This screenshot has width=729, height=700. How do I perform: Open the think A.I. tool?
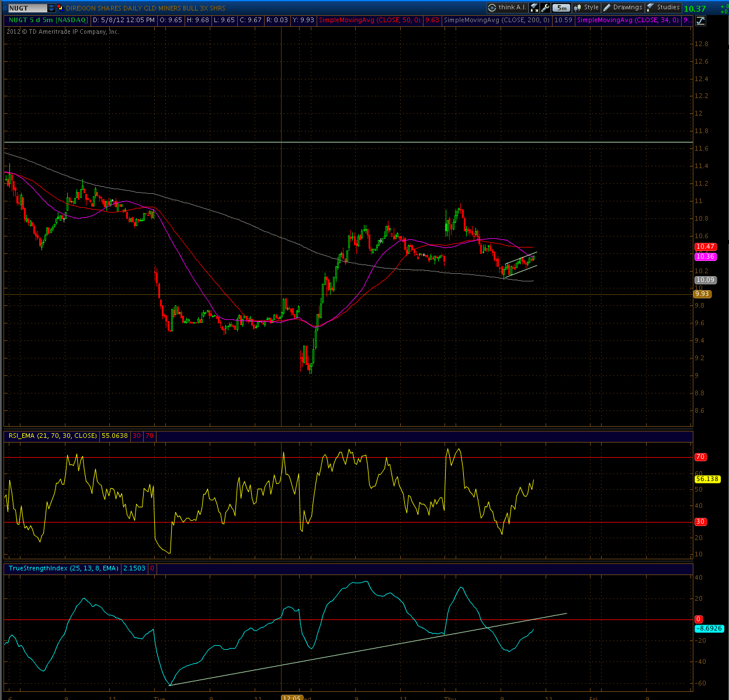507,8
